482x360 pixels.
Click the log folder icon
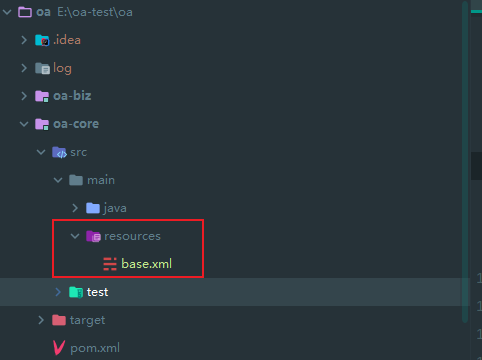pos(42,68)
